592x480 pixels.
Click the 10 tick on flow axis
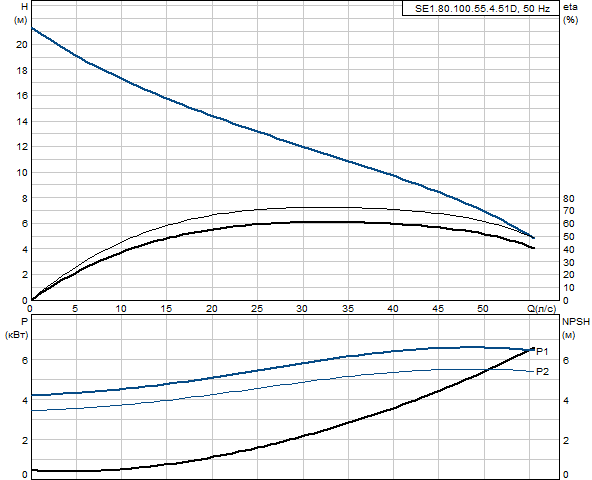(121, 309)
